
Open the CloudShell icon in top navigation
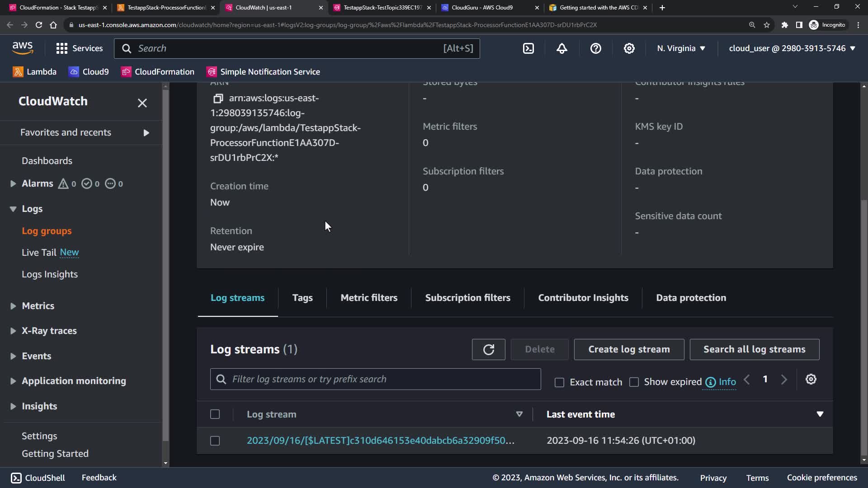(x=528, y=48)
